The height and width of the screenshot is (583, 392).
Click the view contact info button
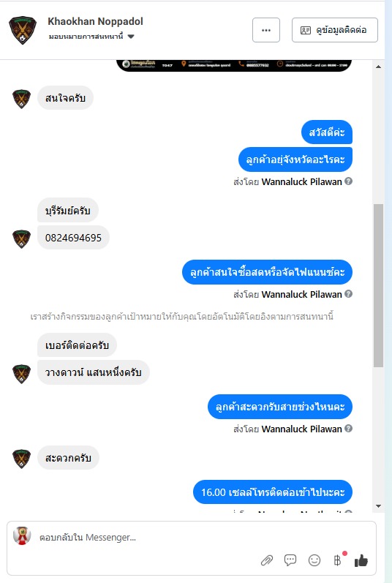[335, 30]
